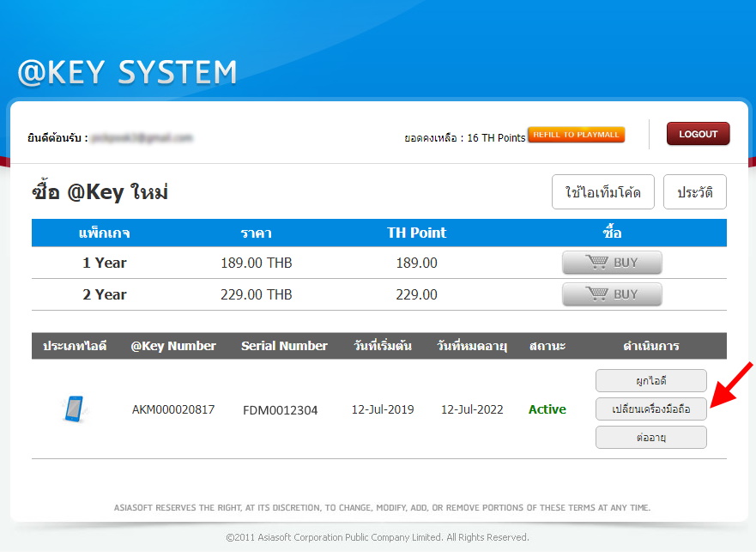Click the start date 12-Jul-2019
This screenshot has width=756, height=557.
coord(383,409)
